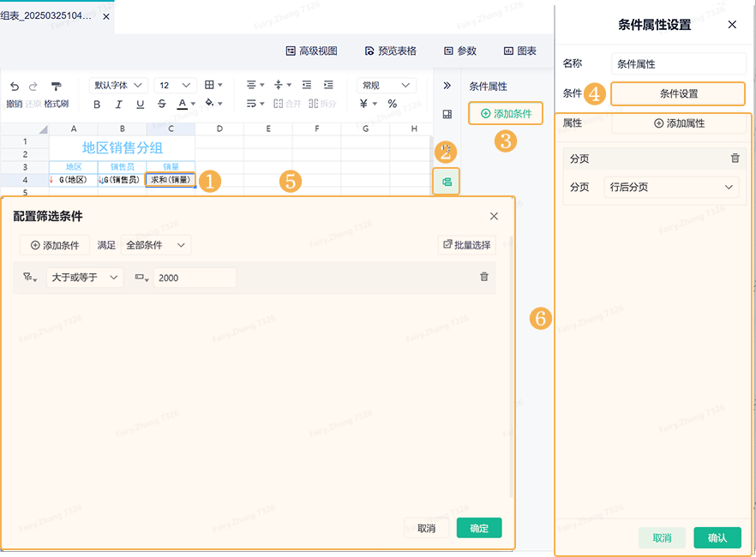Open the 行后分页 dropdown
Screen dimensions: 756x557
pyautogui.click(x=672, y=187)
